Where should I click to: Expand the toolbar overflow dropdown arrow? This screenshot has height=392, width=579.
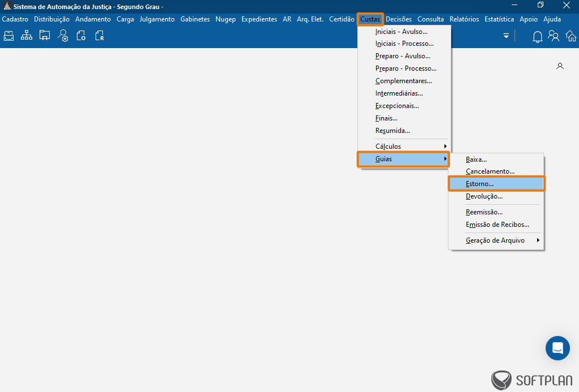coord(506,36)
